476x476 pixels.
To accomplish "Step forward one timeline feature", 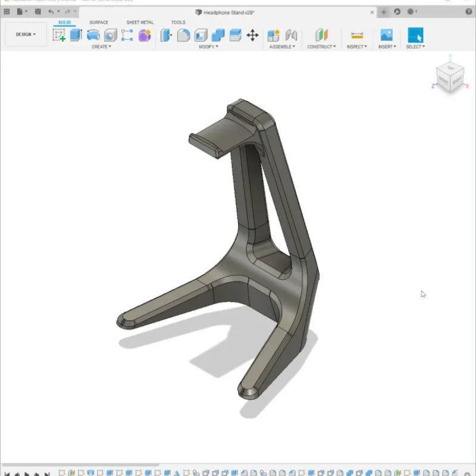I will click(x=37, y=474).
